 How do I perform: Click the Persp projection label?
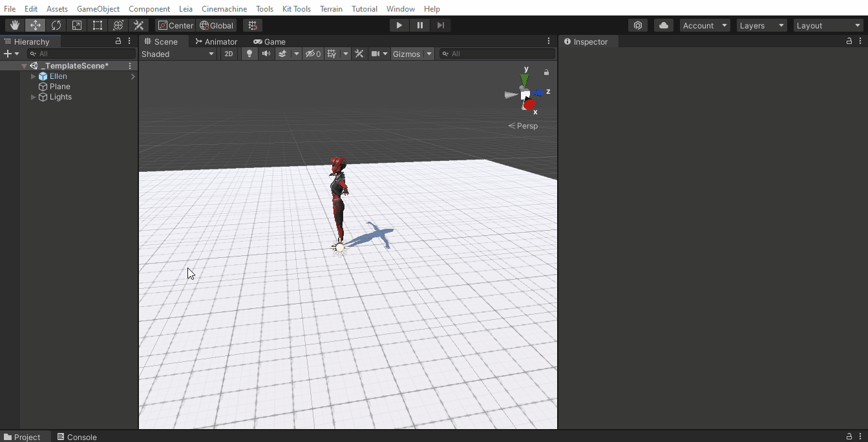pyautogui.click(x=524, y=126)
